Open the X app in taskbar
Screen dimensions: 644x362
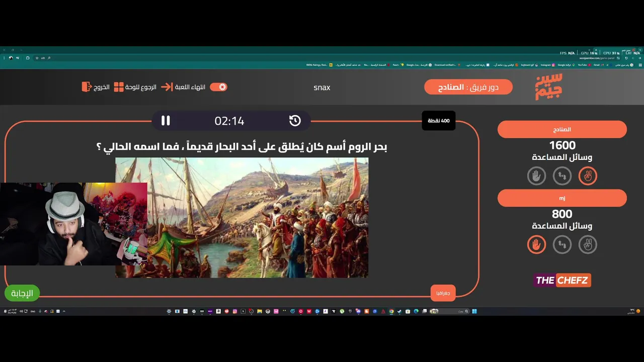tap(243, 311)
